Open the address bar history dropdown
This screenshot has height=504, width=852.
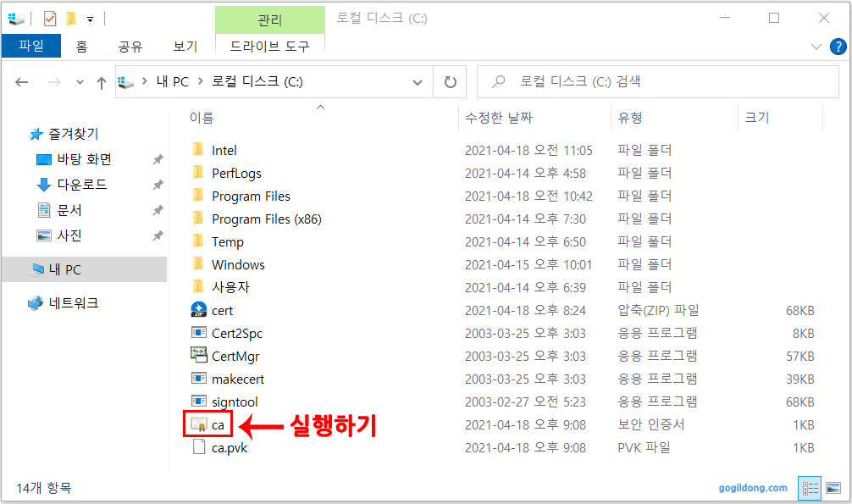(x=418, y=83)
